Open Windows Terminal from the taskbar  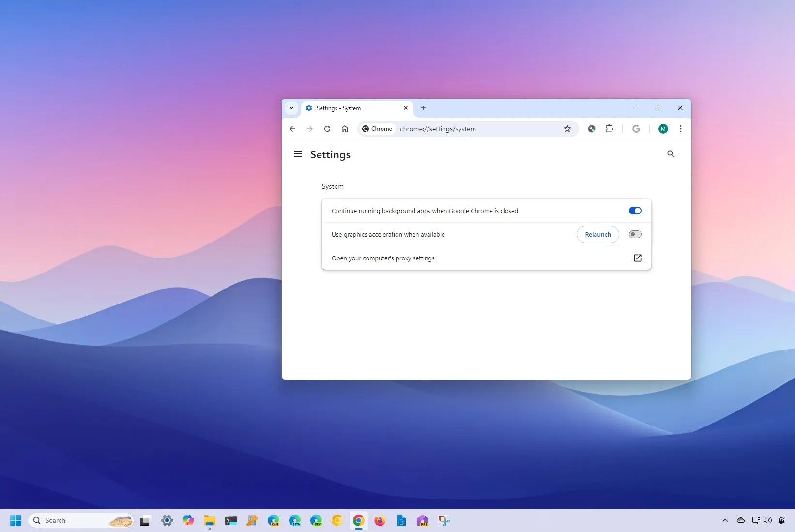[x=231, y=521]
